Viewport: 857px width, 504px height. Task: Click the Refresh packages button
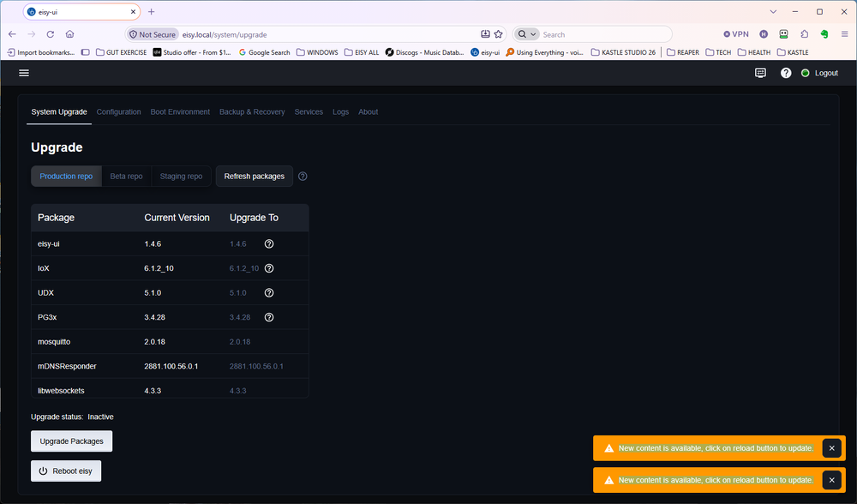point(255,176)
